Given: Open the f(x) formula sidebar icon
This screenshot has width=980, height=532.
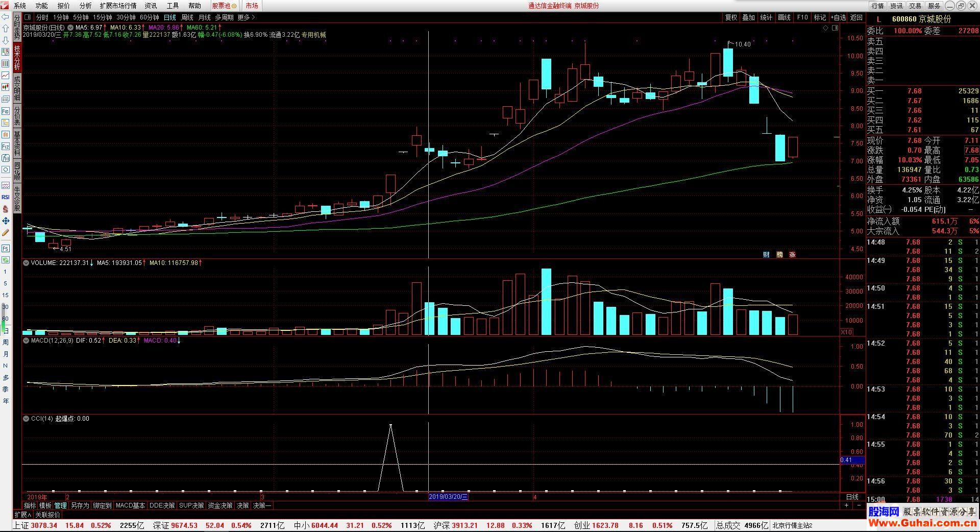Looking at the screenshot, I should (x=6, y=158).
